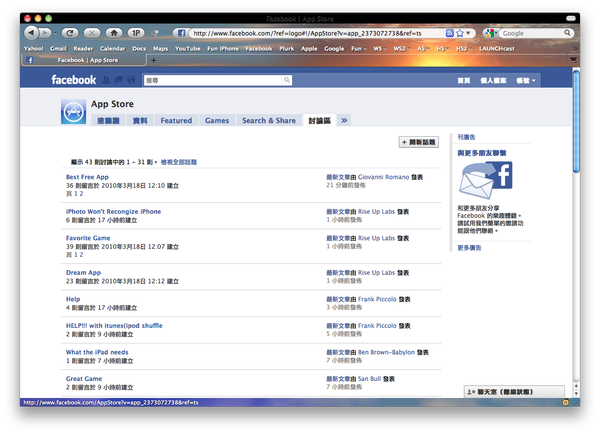Switch to the Featured tab
This screenshot has width=600, height=434.
pyautogui.click(x=176, y=121)
